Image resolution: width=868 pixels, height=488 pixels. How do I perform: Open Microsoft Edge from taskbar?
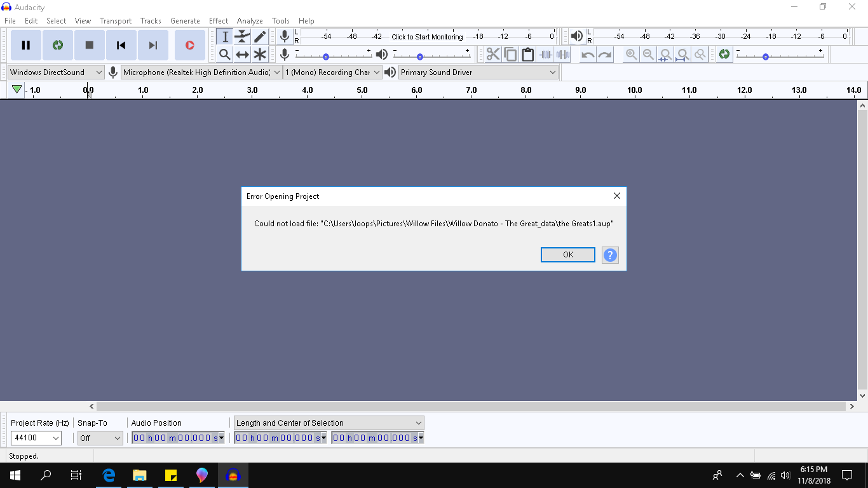(109, 475)
